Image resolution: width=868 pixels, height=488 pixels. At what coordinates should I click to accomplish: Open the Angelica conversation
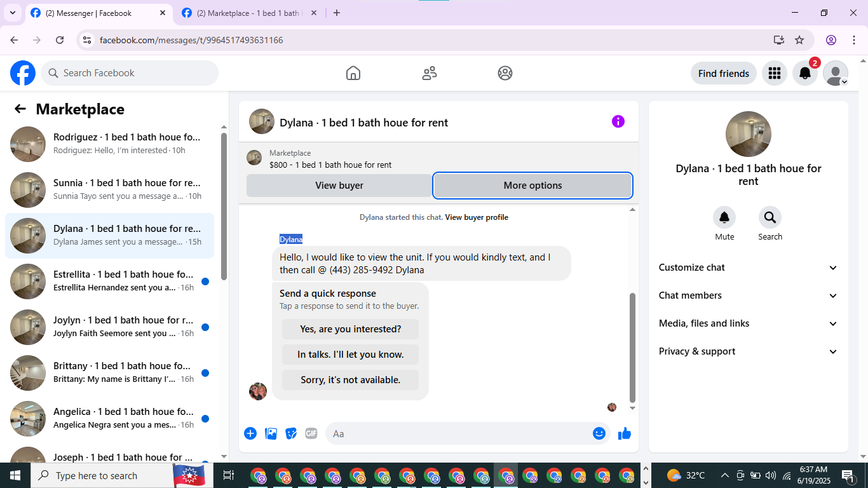(x=109, y=419)
